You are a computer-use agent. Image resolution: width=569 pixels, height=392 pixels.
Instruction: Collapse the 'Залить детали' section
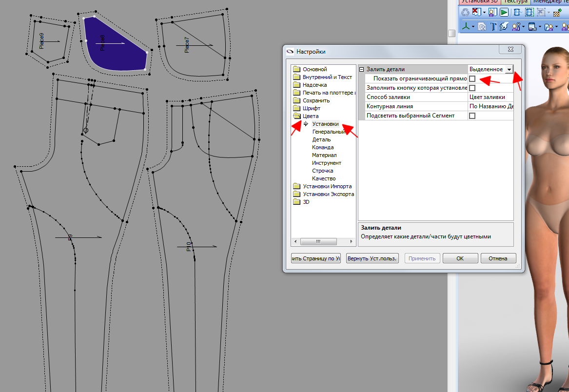click(362, 70)
